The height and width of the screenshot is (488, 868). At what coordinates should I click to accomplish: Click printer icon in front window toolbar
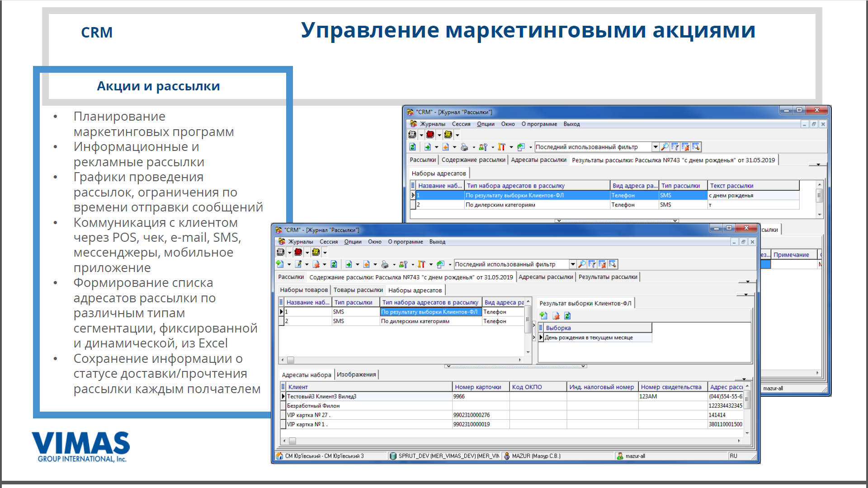[x=385, y=264]
